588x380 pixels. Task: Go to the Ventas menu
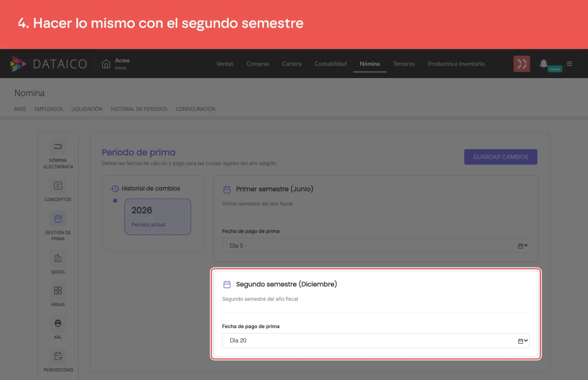tap(225, 64)
